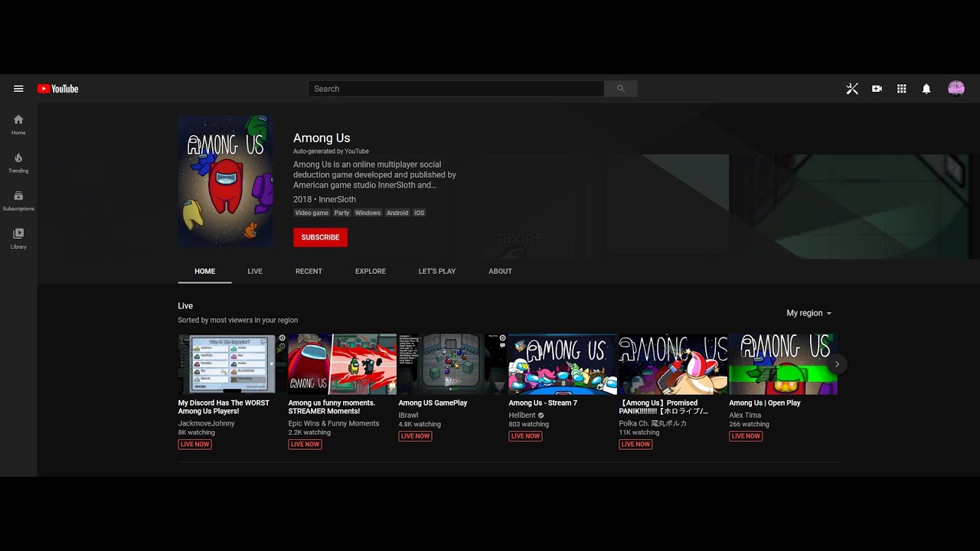Open Among Us - Stream 7 thumbnail
The width and height of the screenshot is (980, 551).
563,364
